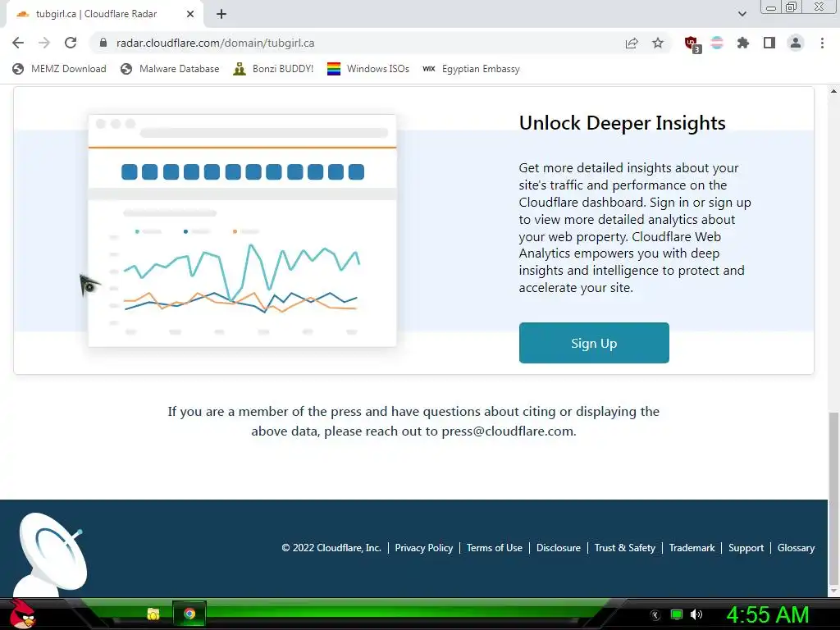Open network monitor tray icon
840x630 pixels.
677,614
